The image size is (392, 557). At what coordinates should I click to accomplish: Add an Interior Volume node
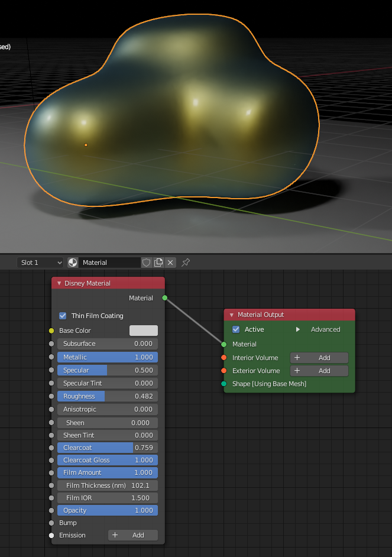[319, 358]
